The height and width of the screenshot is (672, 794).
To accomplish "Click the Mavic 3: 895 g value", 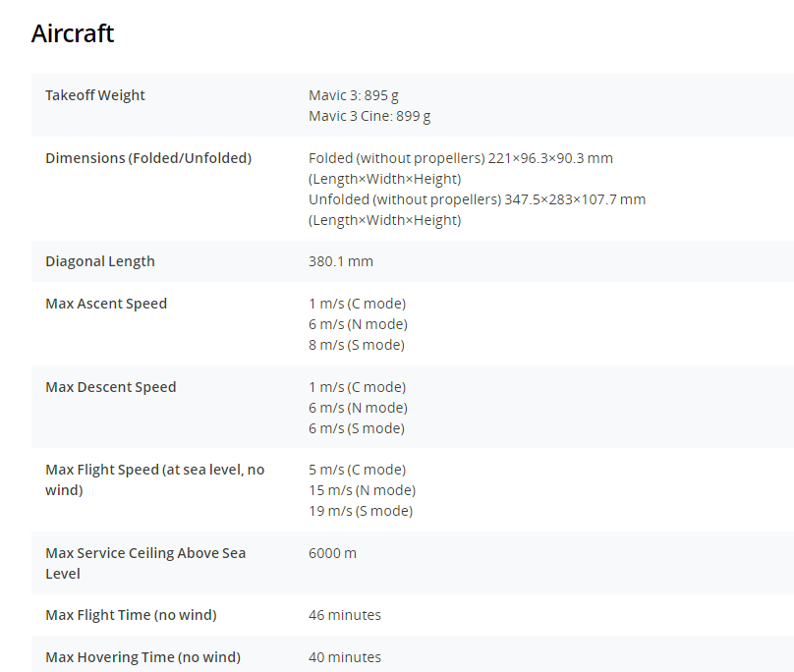I will click(354, 95).
